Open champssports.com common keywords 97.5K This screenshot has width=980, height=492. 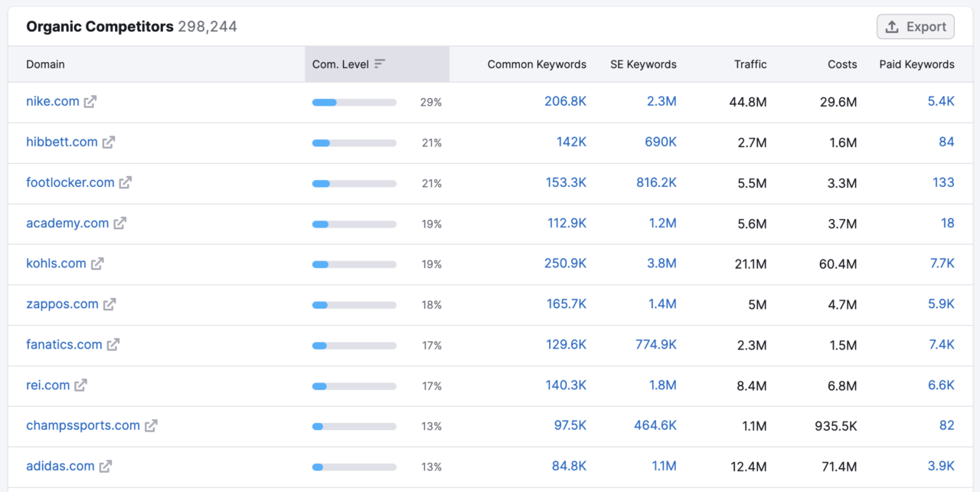(570, 425)
